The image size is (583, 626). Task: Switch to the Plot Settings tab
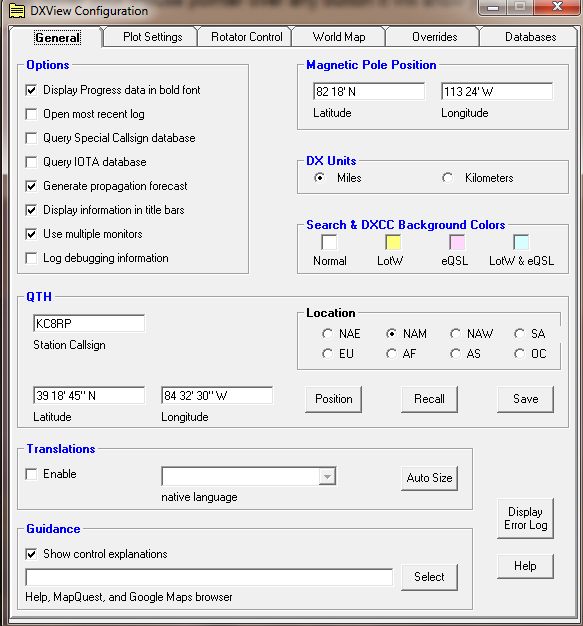(x=152, y=37)
